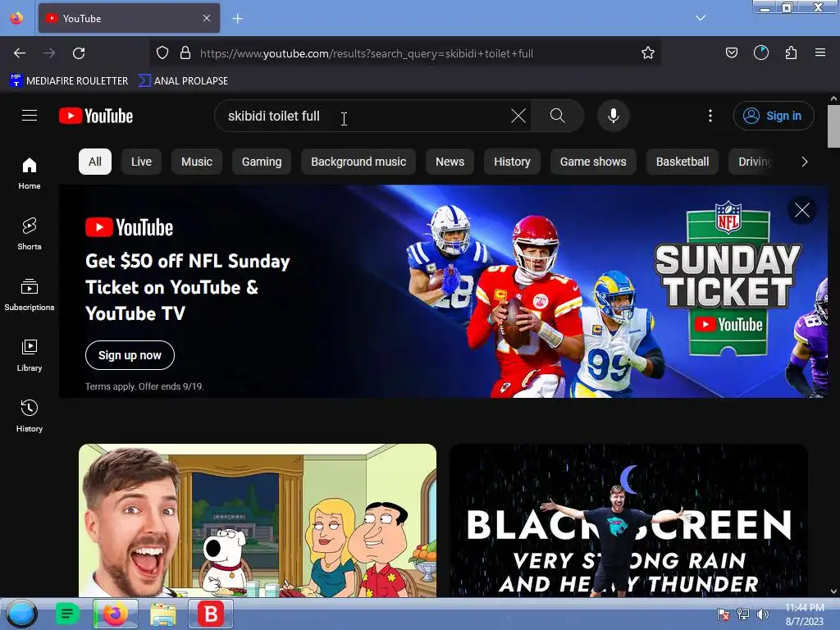Open MEDIAFIRE ROULETTER bookmark
Viewport: 840px width, 630px height.
[x=69, y=81]
